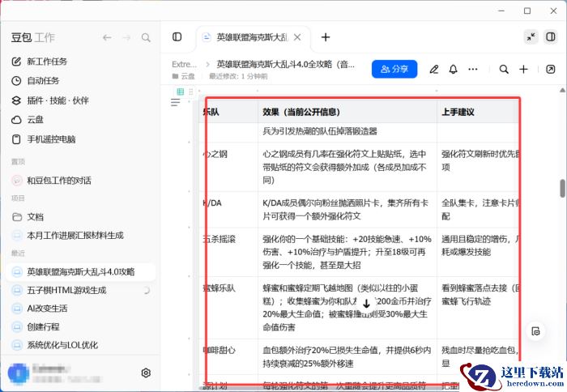Click the back arrow in the sidebar header
This screenshot has height=392, width=567.
(107, 37)
